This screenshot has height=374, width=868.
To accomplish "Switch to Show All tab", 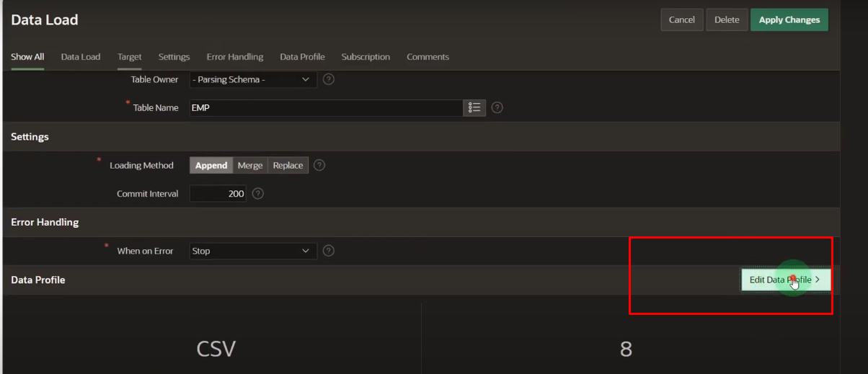I will (27, 57).
